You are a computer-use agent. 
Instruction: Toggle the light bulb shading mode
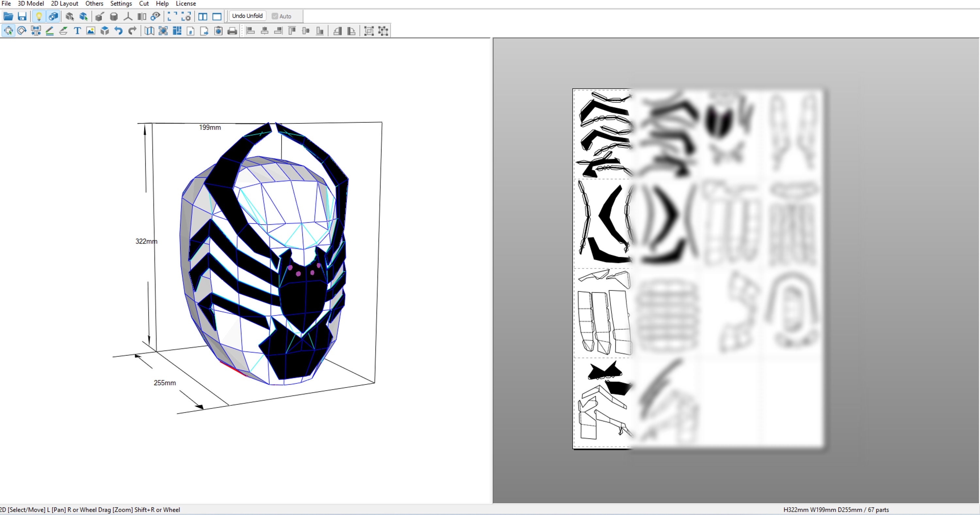[40, 16]
